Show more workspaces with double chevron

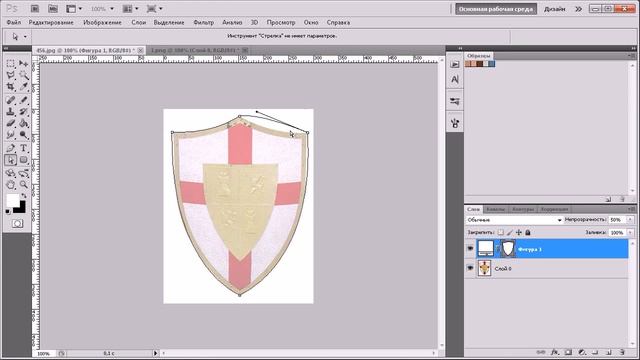(x=578, y=9)
